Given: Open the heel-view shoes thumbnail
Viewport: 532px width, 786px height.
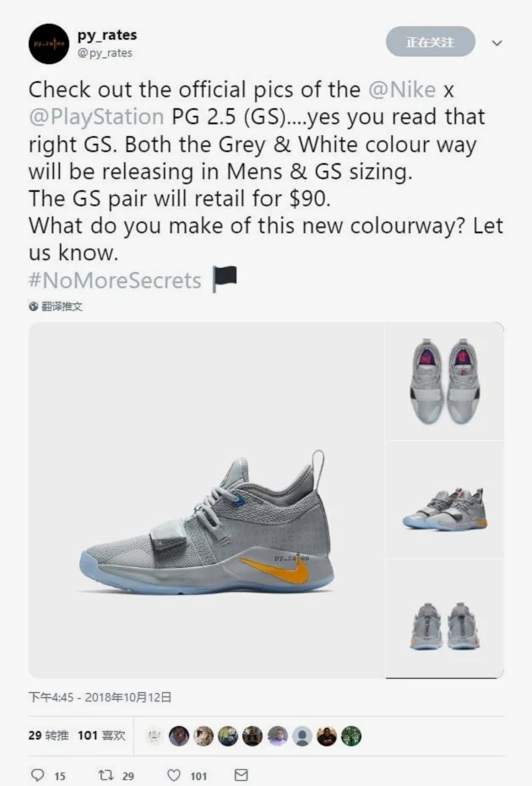Looking at the screenshot, I should (x=445, y=619).
